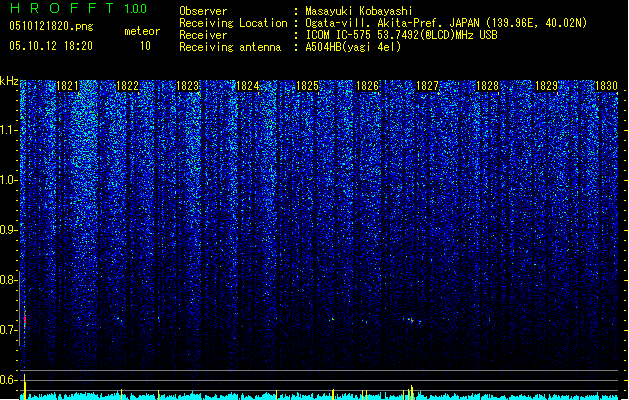The image size is (629, 400).
Task: Click the 1824 time marker
Action: click(x=248, y=86)
